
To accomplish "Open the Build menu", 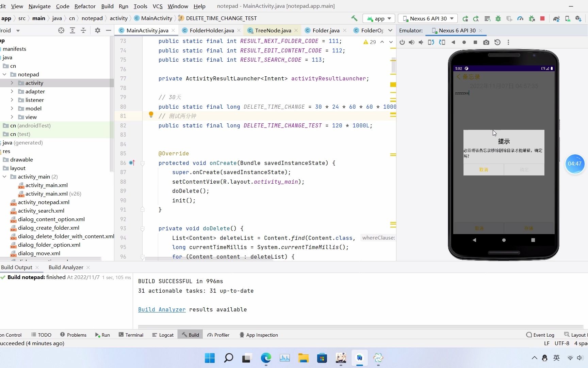I will (107, 6).
